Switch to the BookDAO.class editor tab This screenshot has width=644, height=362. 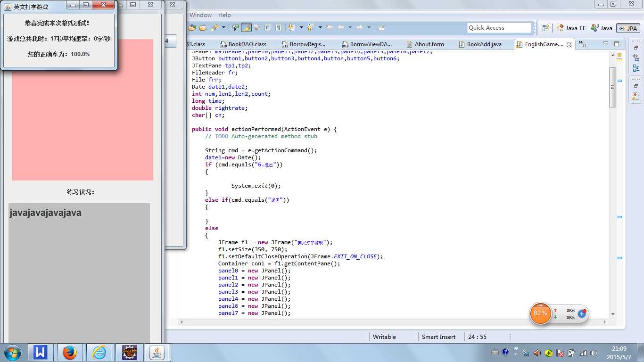tap(243, 44)
